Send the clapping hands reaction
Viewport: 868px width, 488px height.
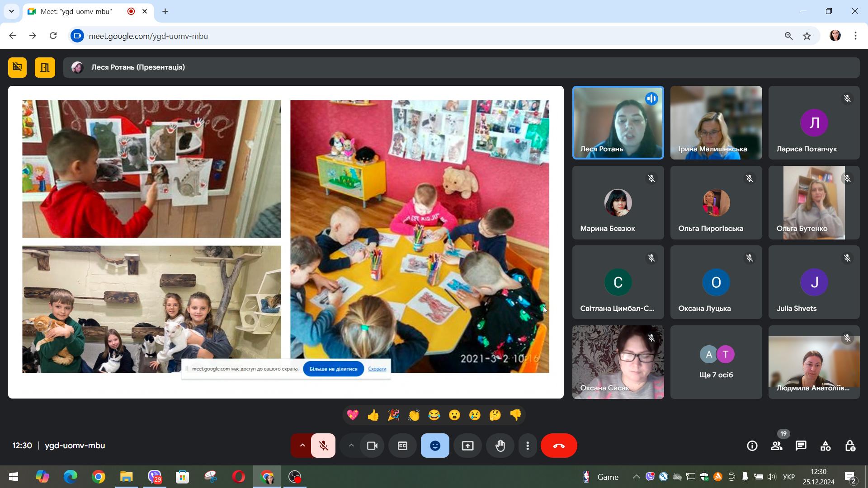pyautogui.click(x=414, y=415)
